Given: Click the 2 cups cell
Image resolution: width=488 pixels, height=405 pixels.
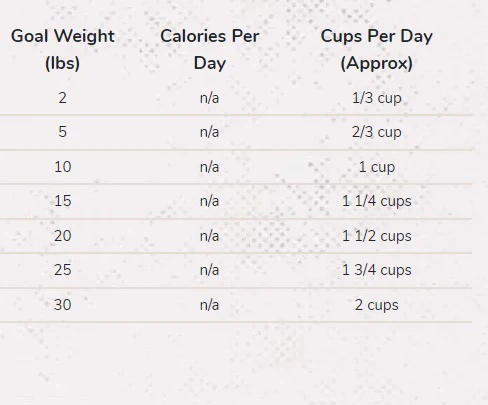Looking at the screenshot, I should tap(377, 305).
